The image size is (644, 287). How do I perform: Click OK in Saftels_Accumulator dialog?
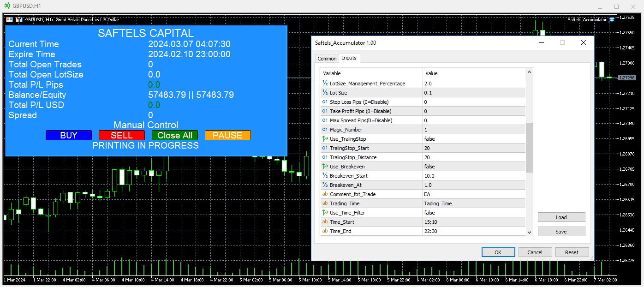(x=498, y=252)
